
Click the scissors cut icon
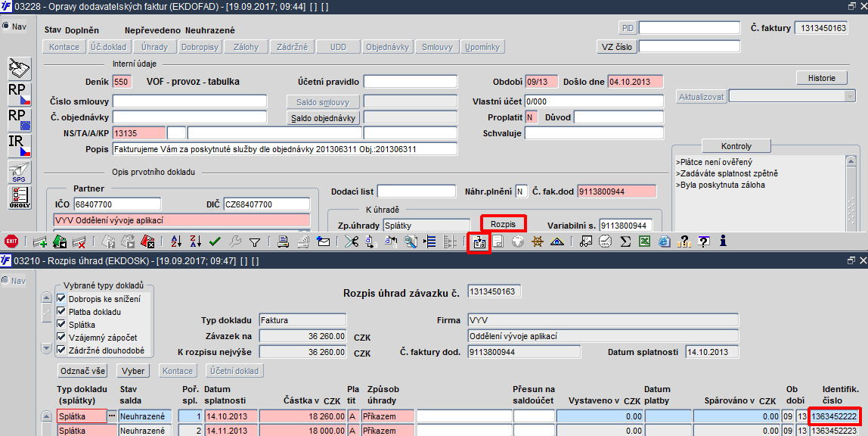click(x=352, y=241)
